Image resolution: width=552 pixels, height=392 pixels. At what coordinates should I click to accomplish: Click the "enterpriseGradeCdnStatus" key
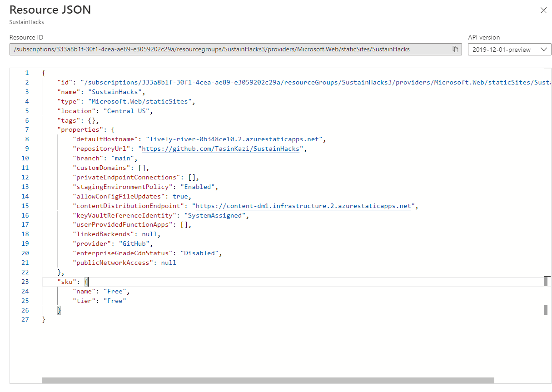pos(123,253)
